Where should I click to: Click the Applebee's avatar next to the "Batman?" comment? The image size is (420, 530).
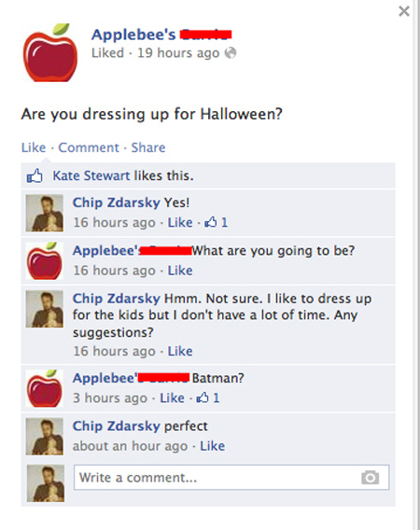click(45, 388)
